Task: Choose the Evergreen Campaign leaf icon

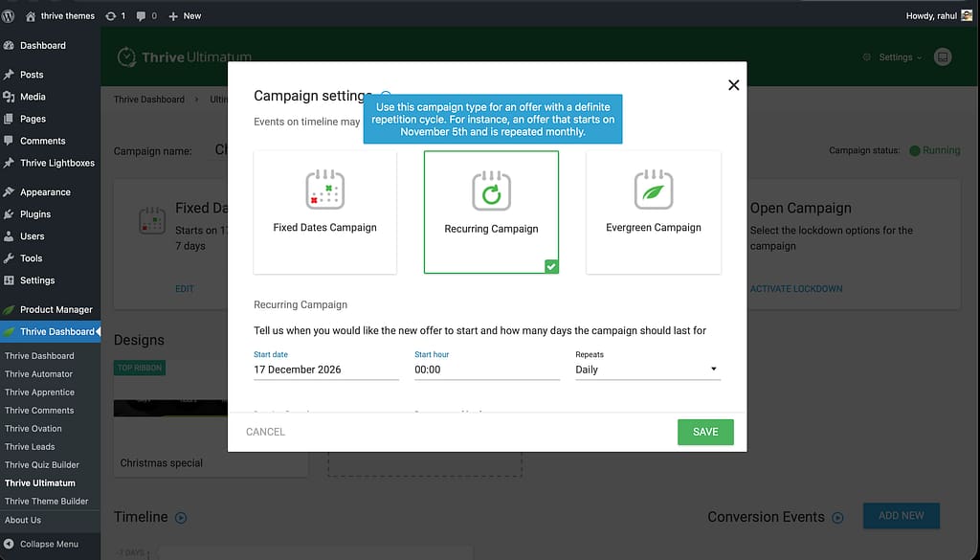Action: [654, 190]
